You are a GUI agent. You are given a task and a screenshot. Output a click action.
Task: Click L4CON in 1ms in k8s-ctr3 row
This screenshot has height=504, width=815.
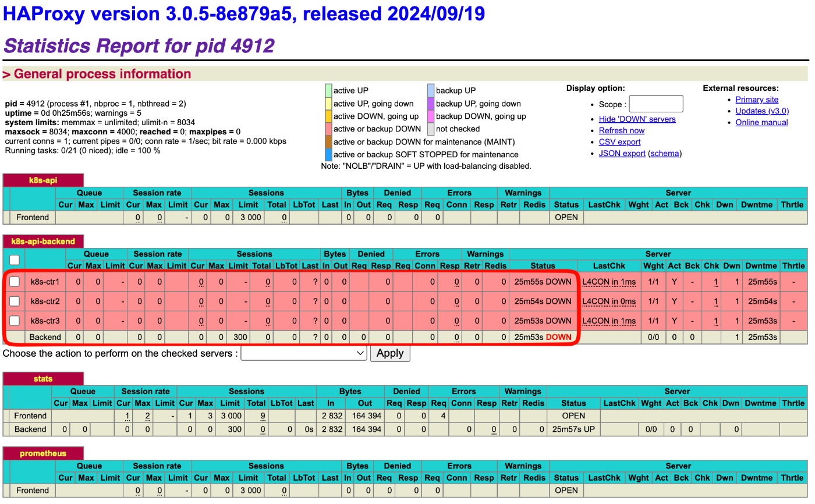click(609, 321)
